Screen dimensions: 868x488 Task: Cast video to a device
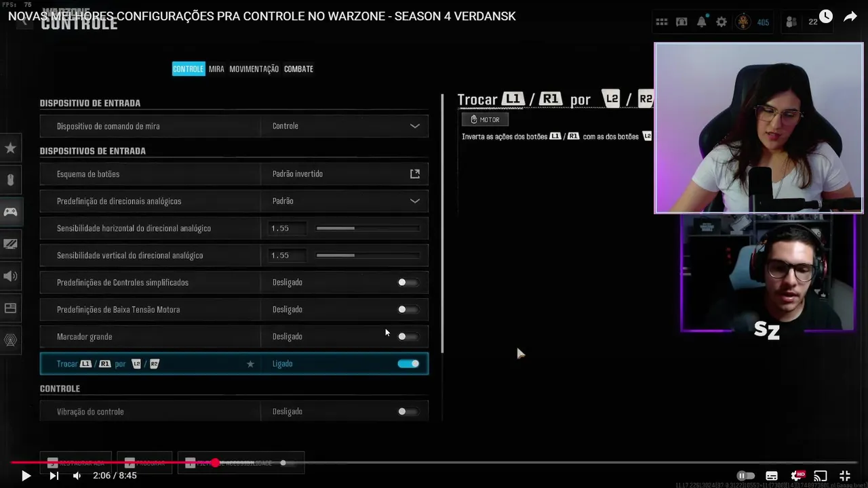(x=821, y=476)
